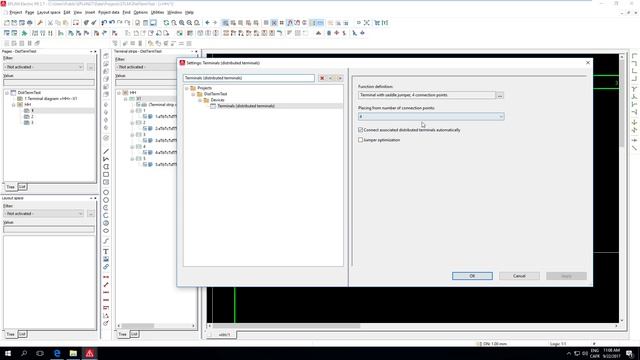Switch Terminal strips panel to List tab
640x360 pixels.
click(134, 334)
